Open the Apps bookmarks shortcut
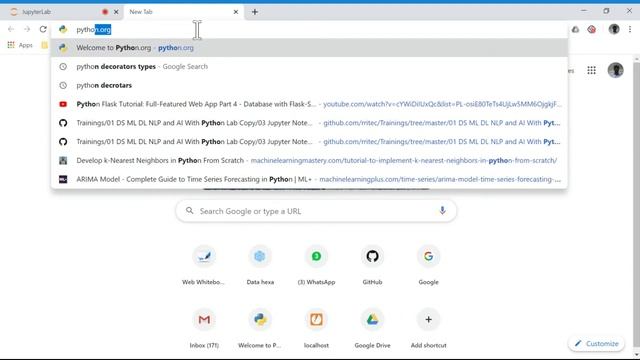This screenshot has width=640, height=360. click(x=20, y=45)
